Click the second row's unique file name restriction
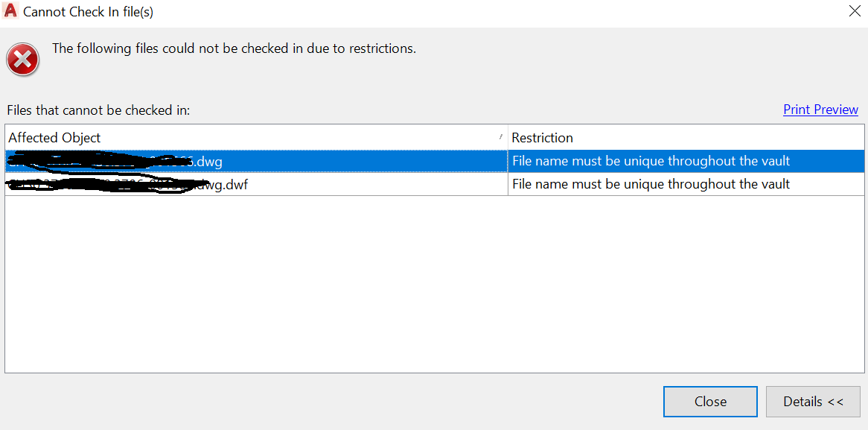Screen dimensions: 868x430 [651, 184]
